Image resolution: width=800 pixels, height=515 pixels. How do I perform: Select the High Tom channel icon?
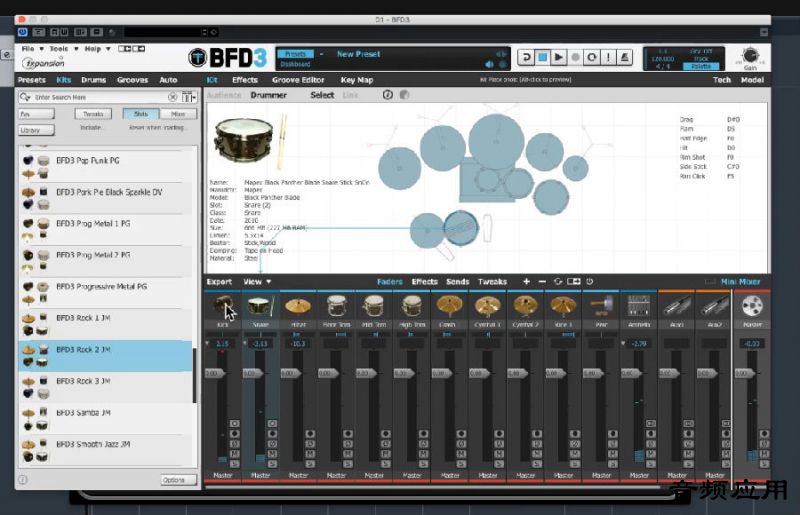(412, 306)
